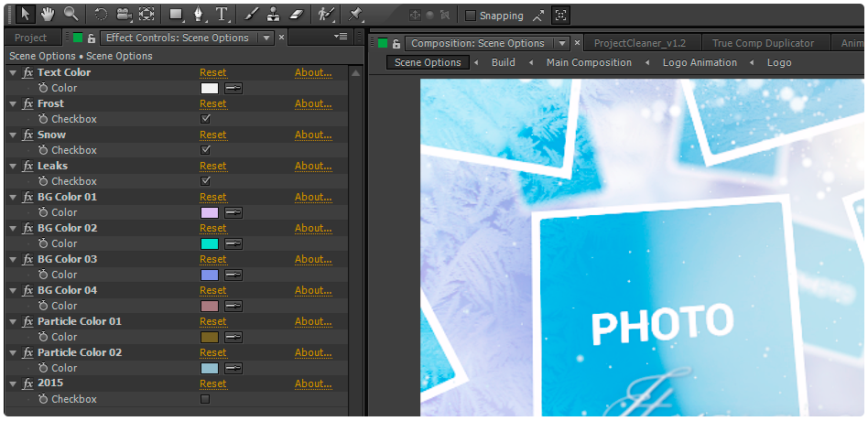Switch to the Project tab
This screenshot has height=421, width=868.
[30, 38]
